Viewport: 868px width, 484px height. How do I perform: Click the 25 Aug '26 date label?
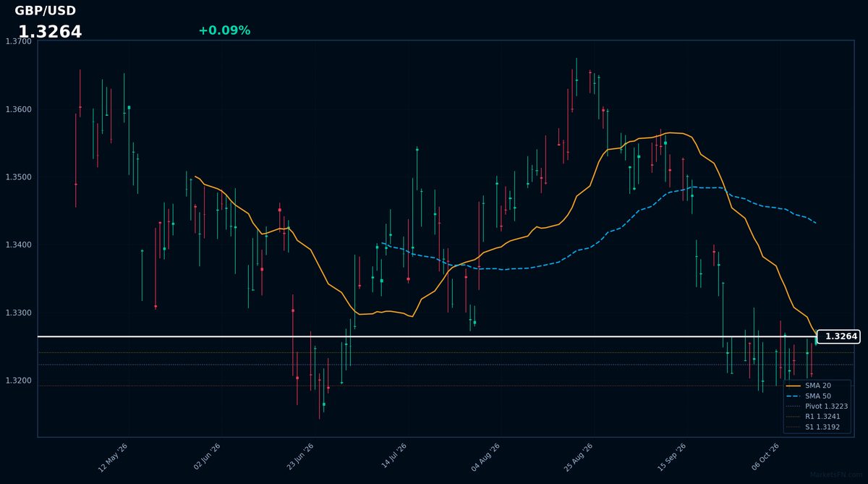click(x=578, y=457)
